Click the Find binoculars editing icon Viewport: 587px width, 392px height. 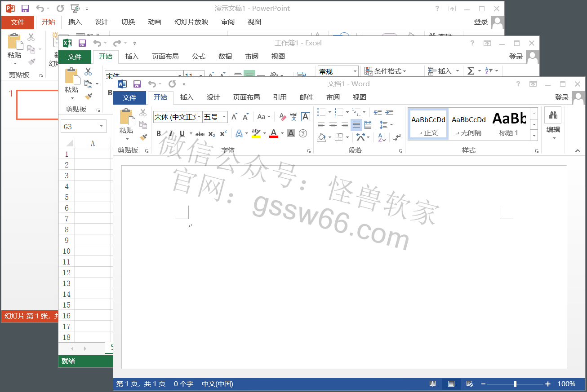tap(552, 115)
